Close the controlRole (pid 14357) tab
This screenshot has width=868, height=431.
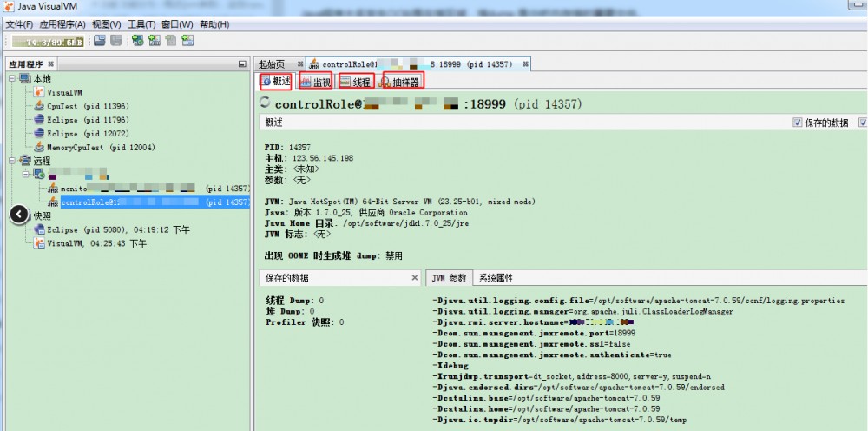525,64
